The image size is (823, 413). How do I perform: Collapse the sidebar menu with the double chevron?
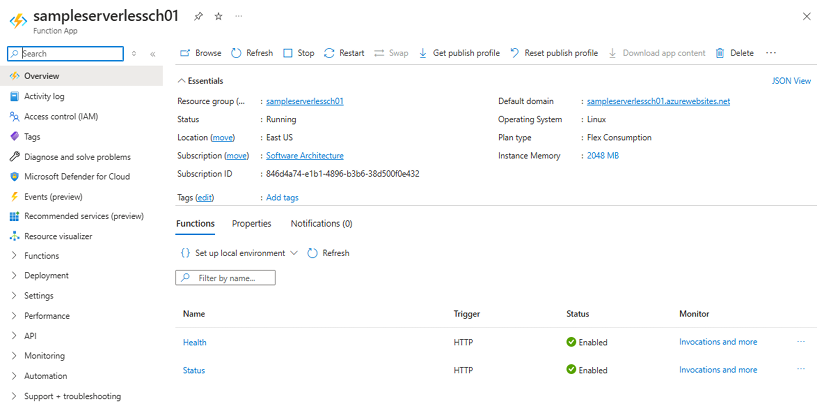point(153,54)
